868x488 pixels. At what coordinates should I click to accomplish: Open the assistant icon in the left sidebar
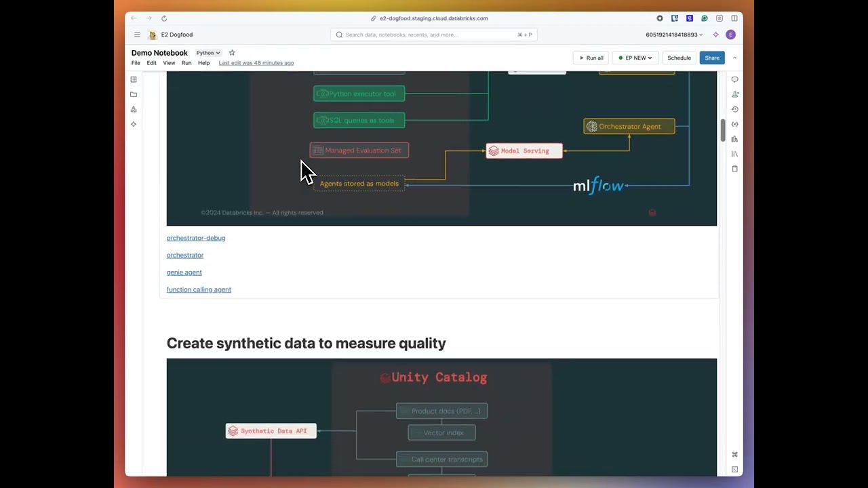(134, 124)
